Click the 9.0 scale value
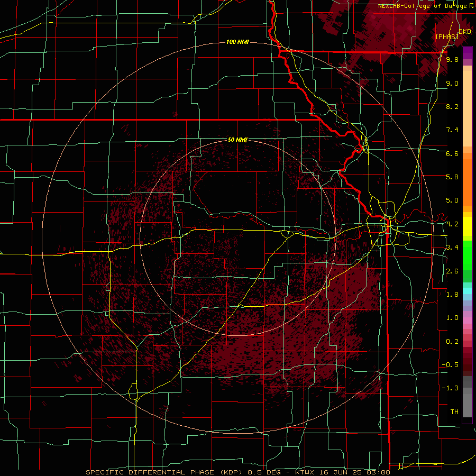 coord(452,83)
